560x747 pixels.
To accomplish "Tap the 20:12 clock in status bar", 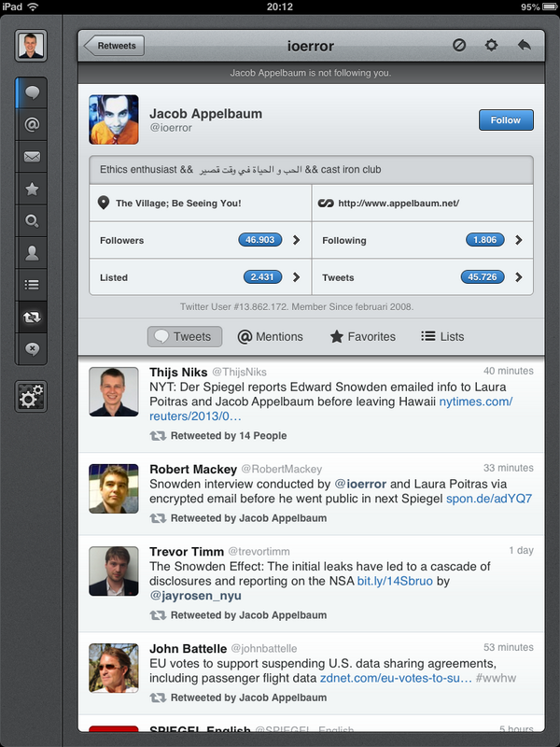I will tap(279, 7).
